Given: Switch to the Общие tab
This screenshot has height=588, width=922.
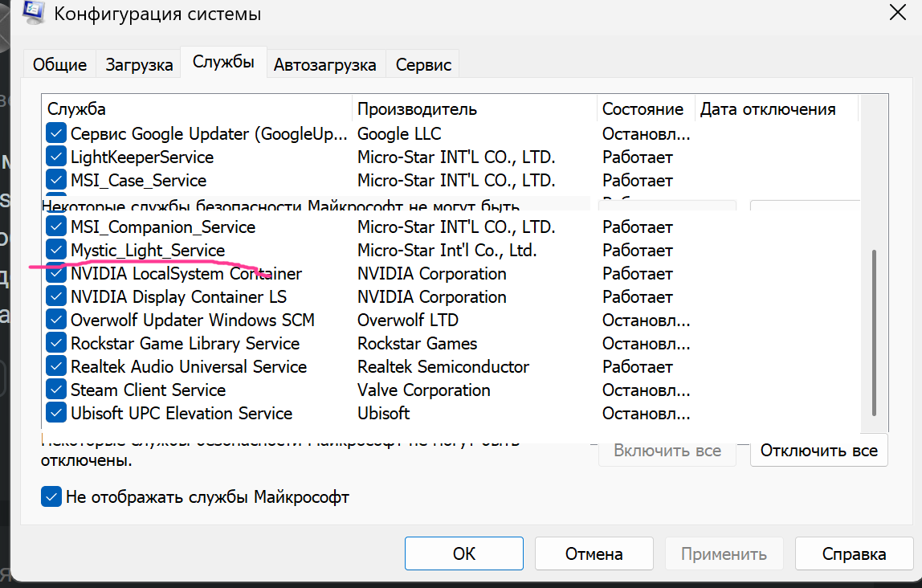Looking at the screenshot, I should tap(59, 64).
